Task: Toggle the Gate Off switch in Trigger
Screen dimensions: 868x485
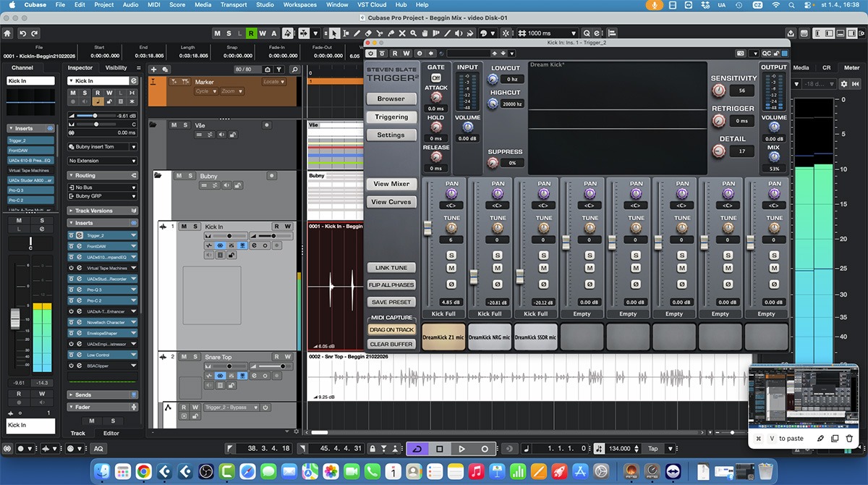Action: click(436, 77)
